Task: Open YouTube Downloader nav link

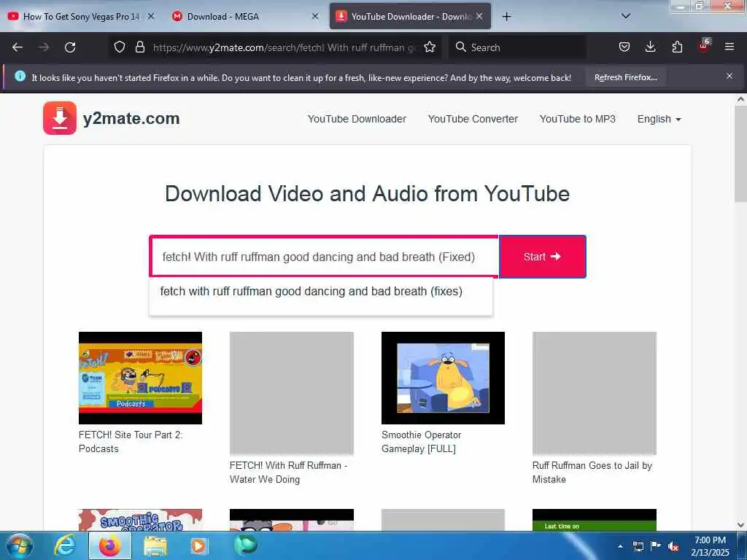Action: tap(357, 119)
